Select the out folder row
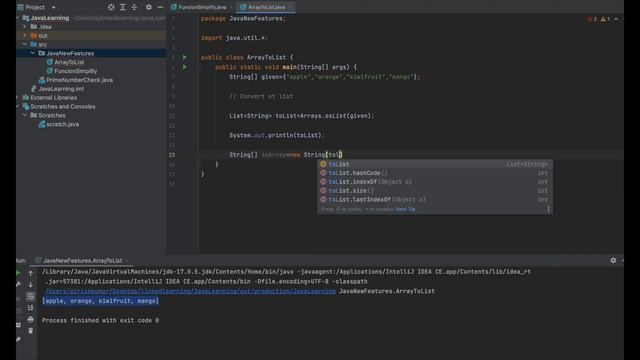The height and width of the screenshot is (360, 640). tap(91, 36)
